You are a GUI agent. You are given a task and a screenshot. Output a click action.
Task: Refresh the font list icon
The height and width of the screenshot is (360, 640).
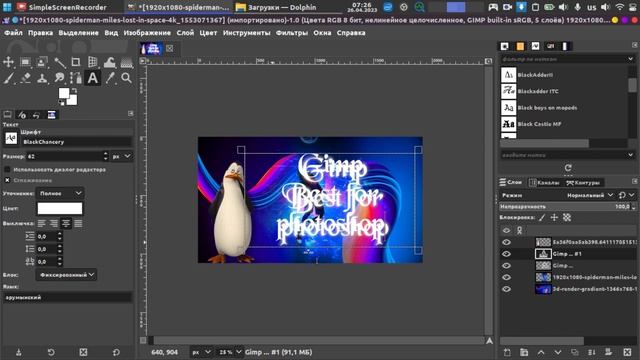click(568, 168)
